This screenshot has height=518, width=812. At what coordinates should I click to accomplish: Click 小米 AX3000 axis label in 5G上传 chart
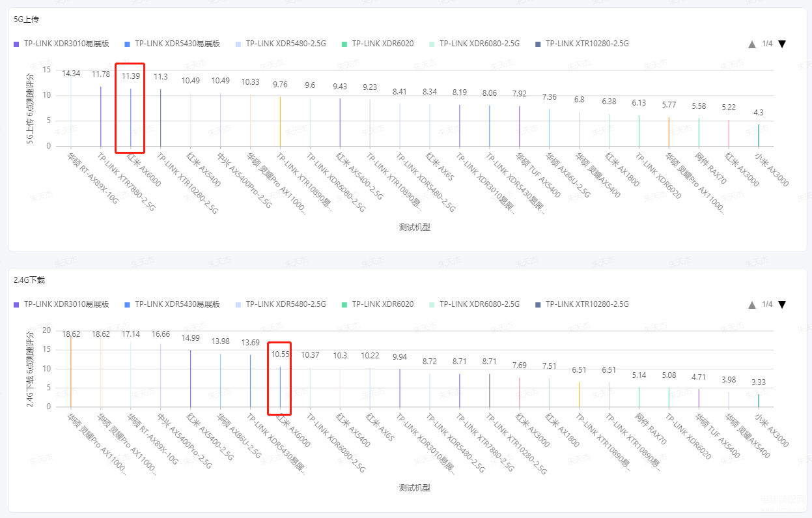pyautogui.click(x=772, y=169)
